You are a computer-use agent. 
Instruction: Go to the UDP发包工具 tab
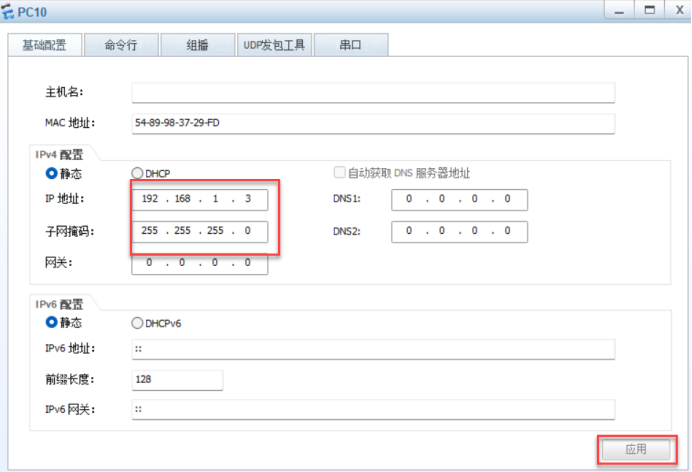(x=273, y=45)
